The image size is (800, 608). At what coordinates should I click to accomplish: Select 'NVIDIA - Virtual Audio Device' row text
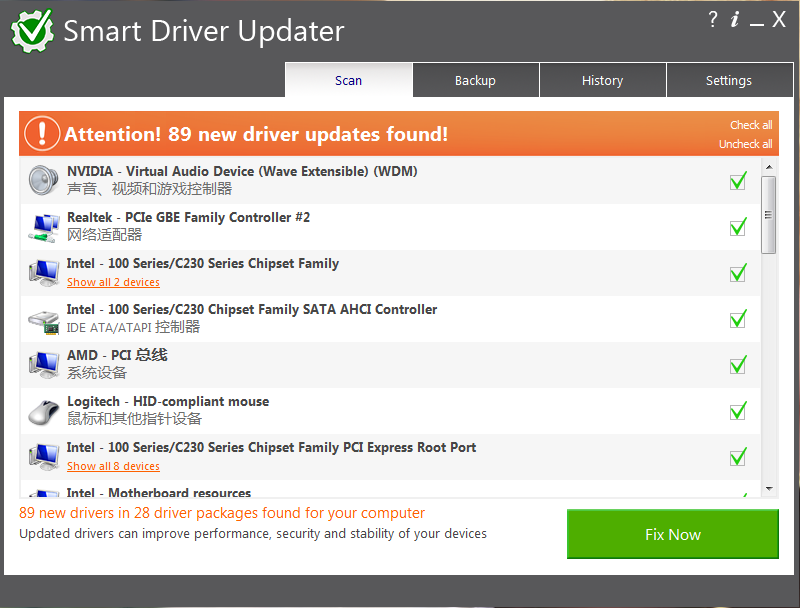point(242,171)
